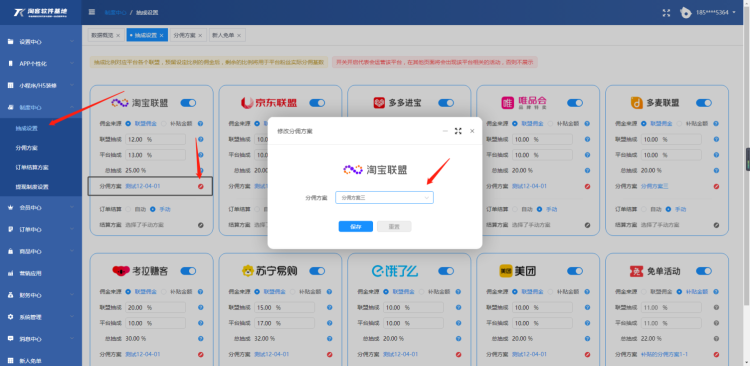This screenshot has height=366, width=750.
Task: Click help icon beside 多麦联盟 总抽成
Action: (x=716, y=170)
